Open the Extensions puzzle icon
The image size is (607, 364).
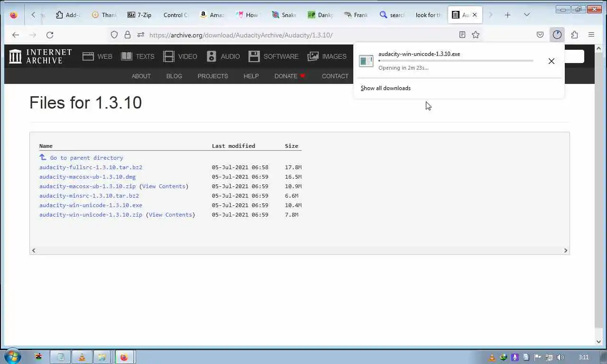pos(574,35)
